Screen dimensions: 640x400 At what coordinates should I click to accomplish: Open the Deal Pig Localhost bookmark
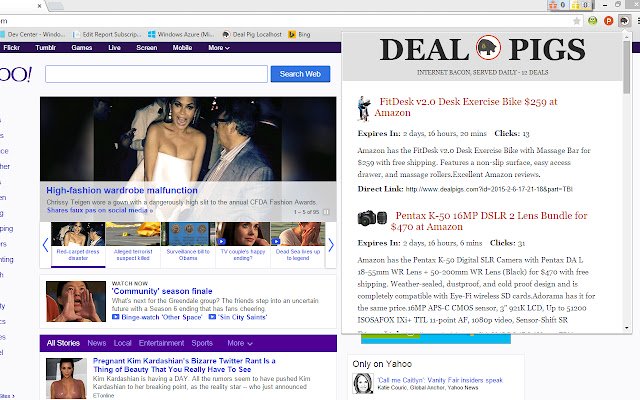(252, 35)
